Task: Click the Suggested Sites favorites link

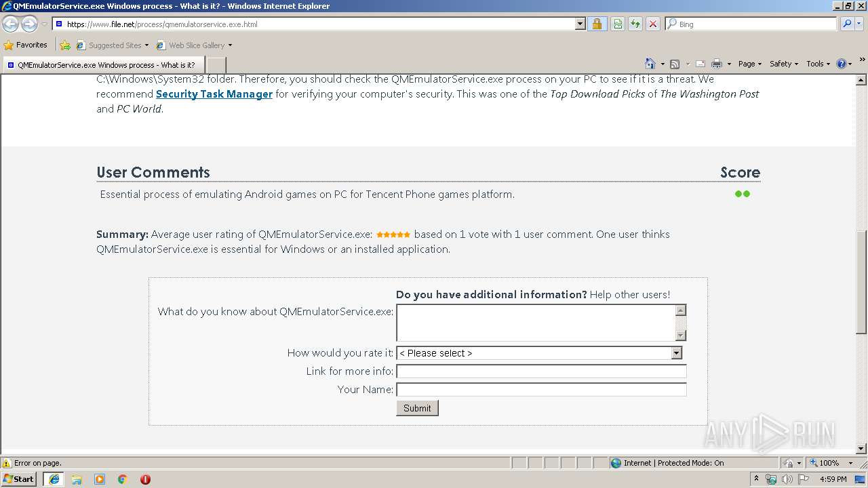Action: pyautogui.click(x=112, y=45)
